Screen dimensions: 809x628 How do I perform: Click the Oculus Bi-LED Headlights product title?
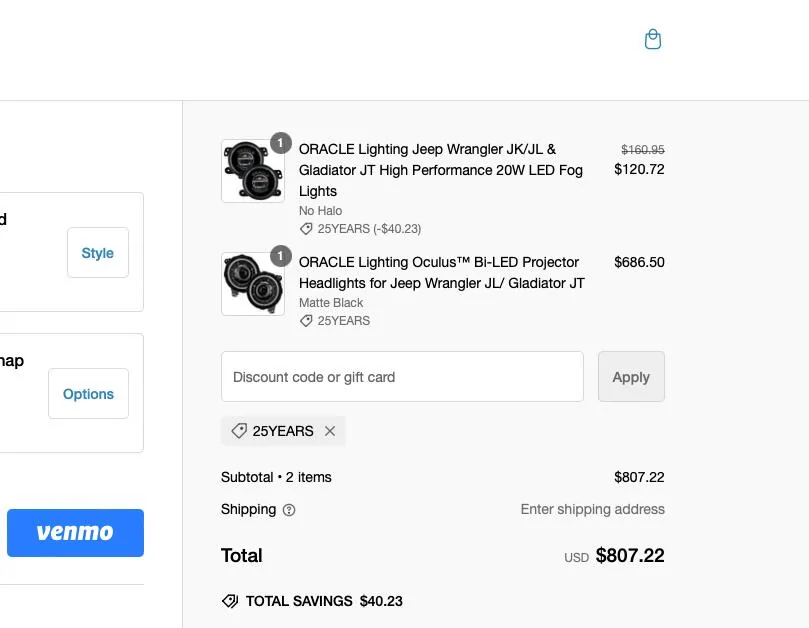442,272
